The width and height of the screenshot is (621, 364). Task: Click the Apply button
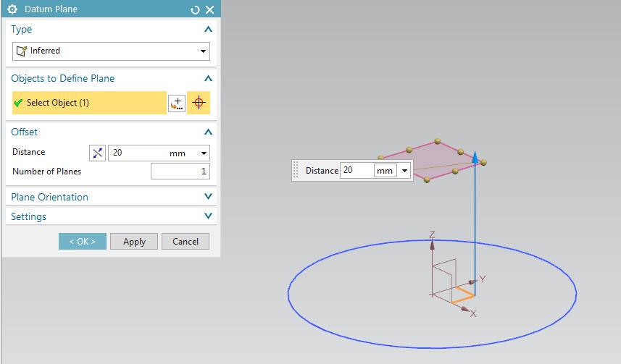point(134,242)
